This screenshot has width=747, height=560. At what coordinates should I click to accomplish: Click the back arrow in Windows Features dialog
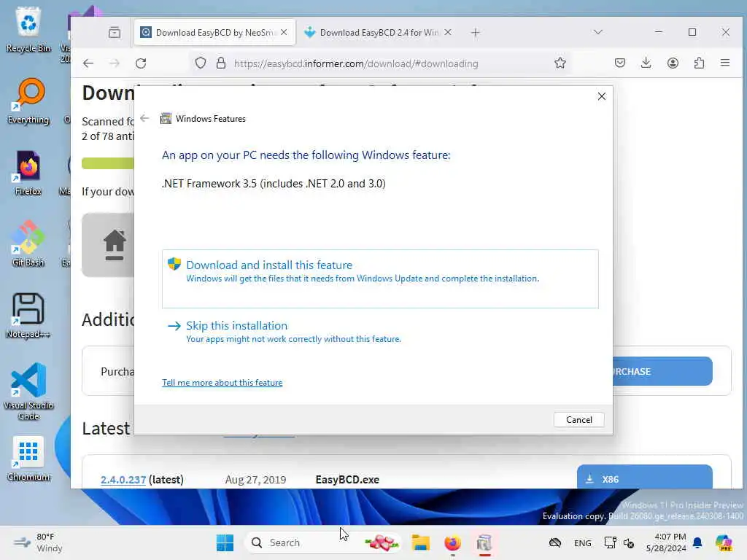tap(145, 118)
